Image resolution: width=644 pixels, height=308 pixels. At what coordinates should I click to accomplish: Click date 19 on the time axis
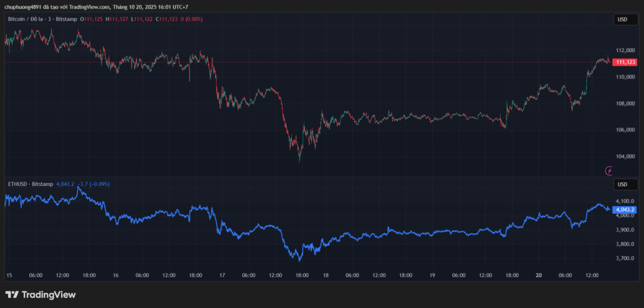point(432,275)
